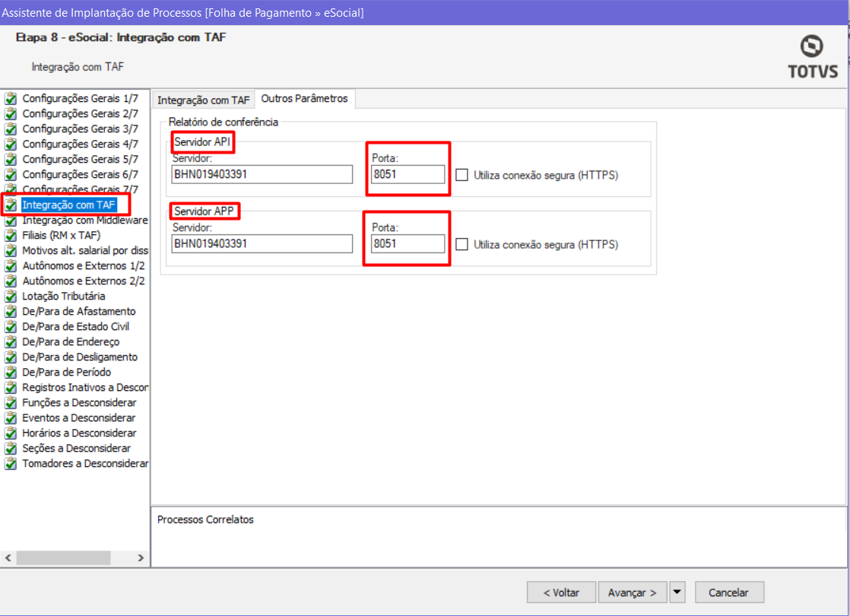This screenshot has height=616, width=850.
Task: Open De/Para de Estado Civil step
Action: 76,326
